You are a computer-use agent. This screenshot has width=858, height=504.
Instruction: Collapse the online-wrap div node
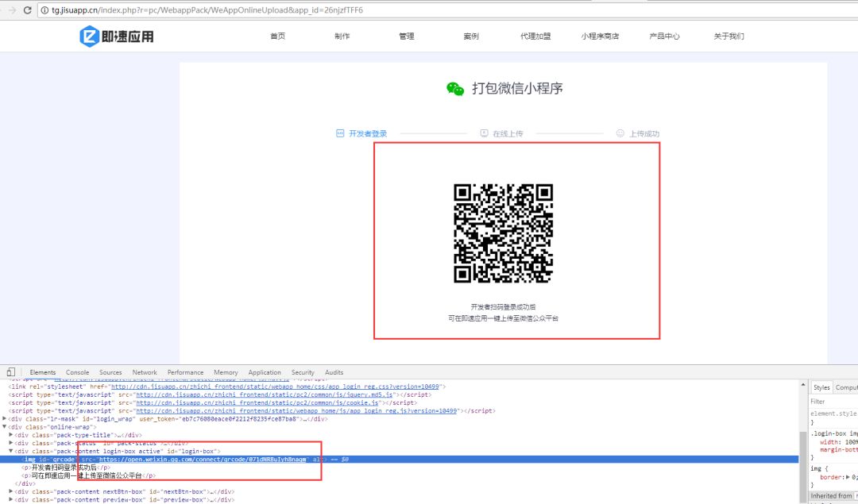pos(5,427)
